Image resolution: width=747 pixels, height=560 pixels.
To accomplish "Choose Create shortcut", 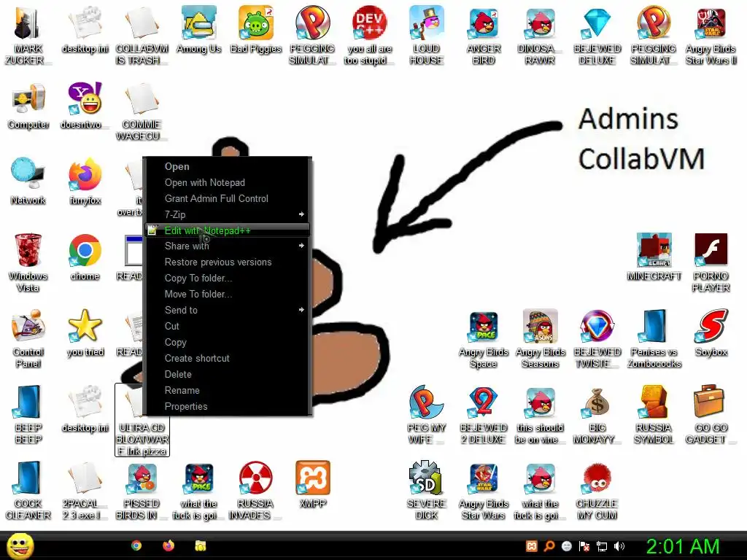I will (228, 358).
